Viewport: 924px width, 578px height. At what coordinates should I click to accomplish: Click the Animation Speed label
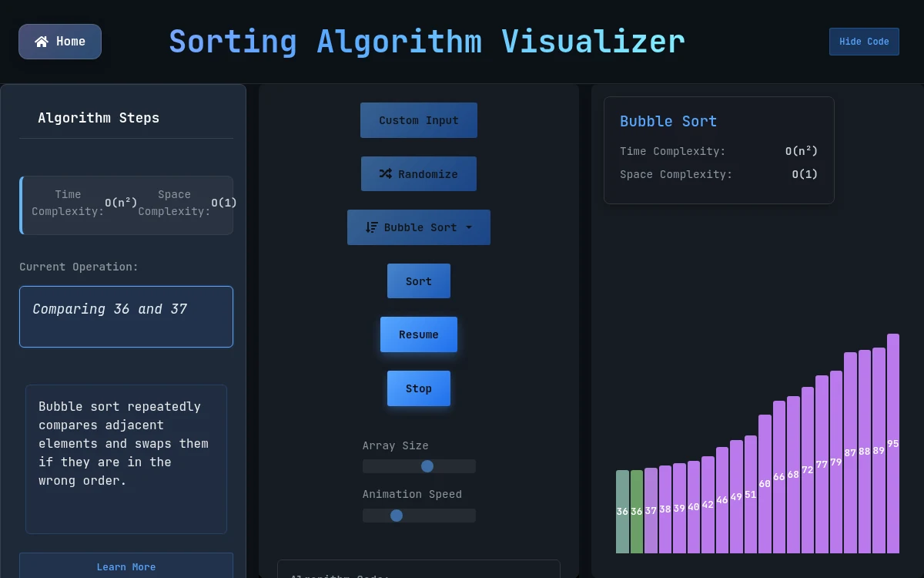click(413, 494)
